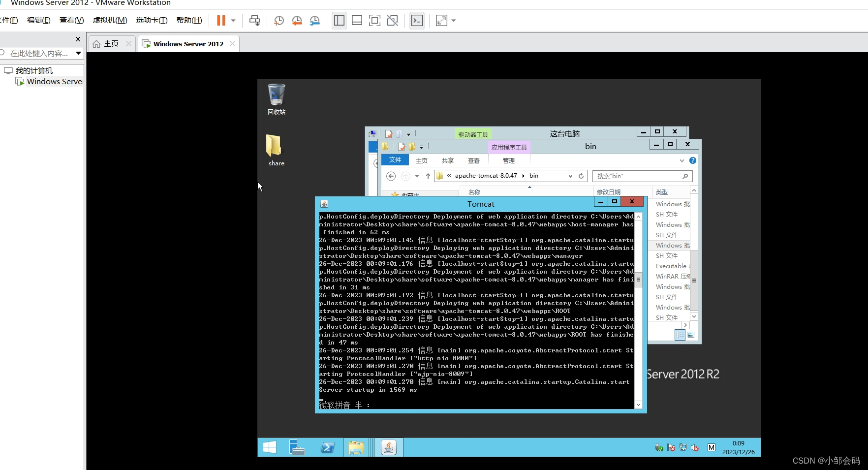Open the Windows Start button
Screen dimensions: 868x470
(270, 447)
